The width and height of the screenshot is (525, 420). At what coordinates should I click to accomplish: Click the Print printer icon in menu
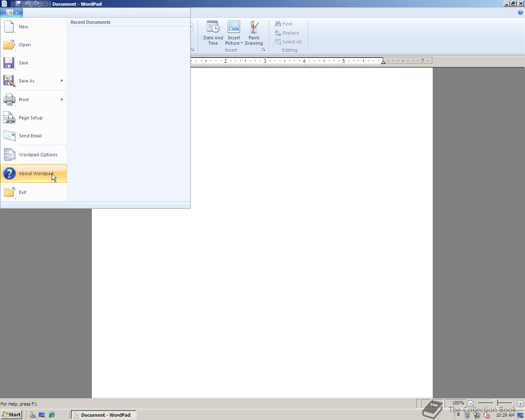tap(9, 100)
